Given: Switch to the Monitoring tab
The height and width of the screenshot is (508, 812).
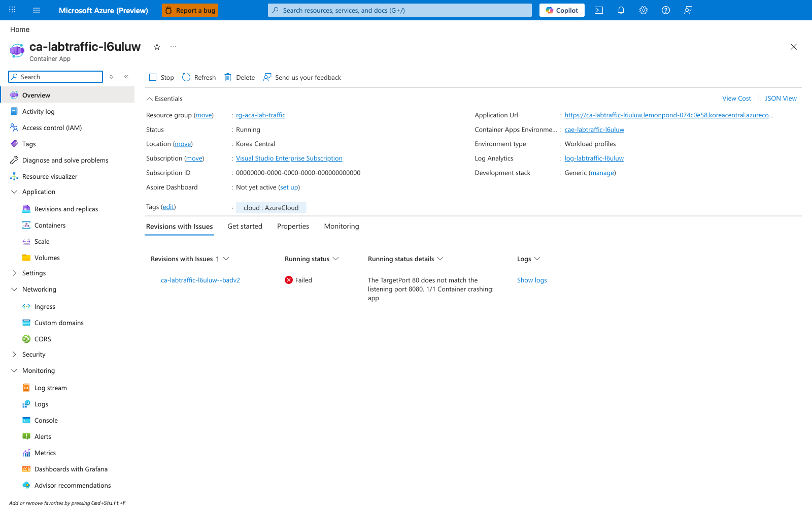Looking at the screenshot, I should tap(342, 226).
